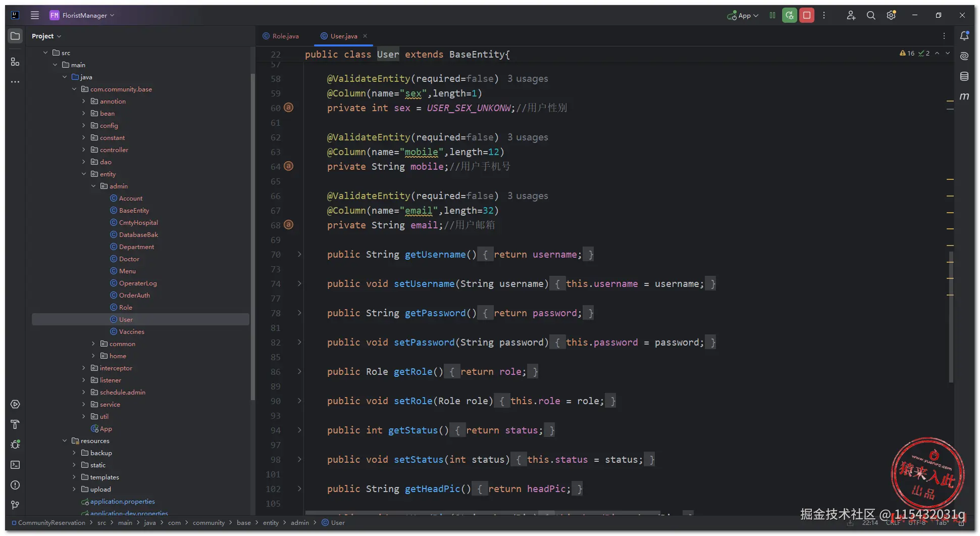Open more run actions menu
980x536 pixels.
click(824, 15)
